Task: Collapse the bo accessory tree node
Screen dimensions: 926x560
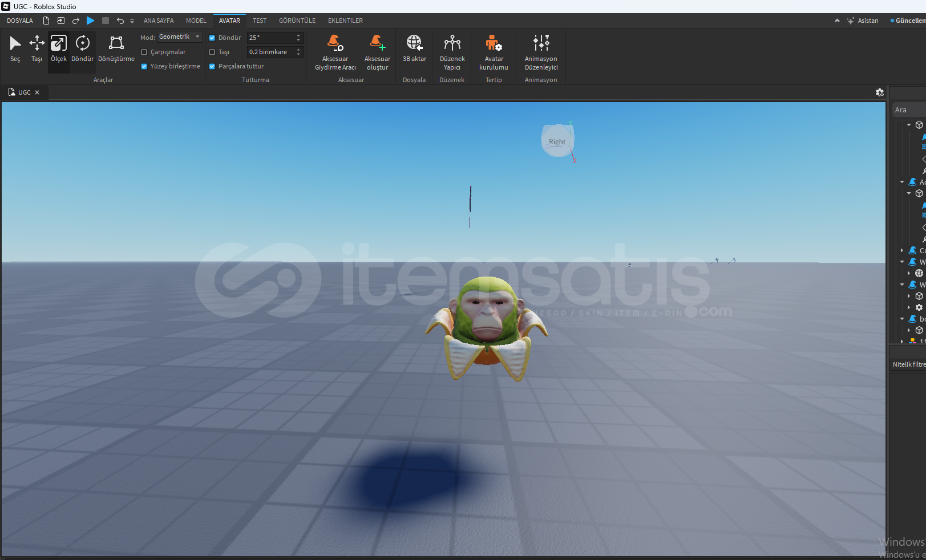Action: (x=902, y=319)
